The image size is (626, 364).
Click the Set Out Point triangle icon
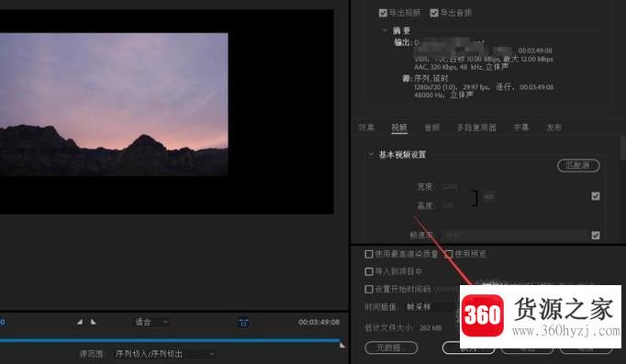[93, 321]
